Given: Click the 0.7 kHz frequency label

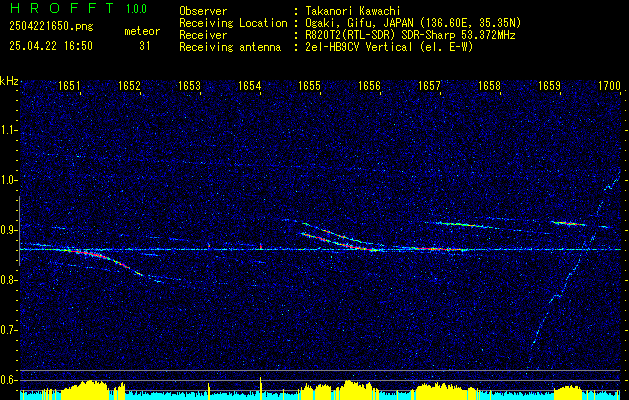Looking at the screenshot, I should (x=9, y=330).
